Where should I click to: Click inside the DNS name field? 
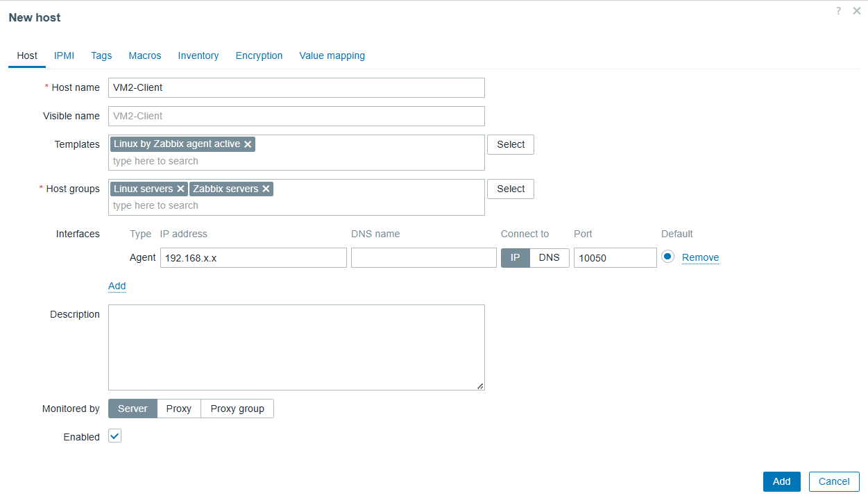[423, 257]
